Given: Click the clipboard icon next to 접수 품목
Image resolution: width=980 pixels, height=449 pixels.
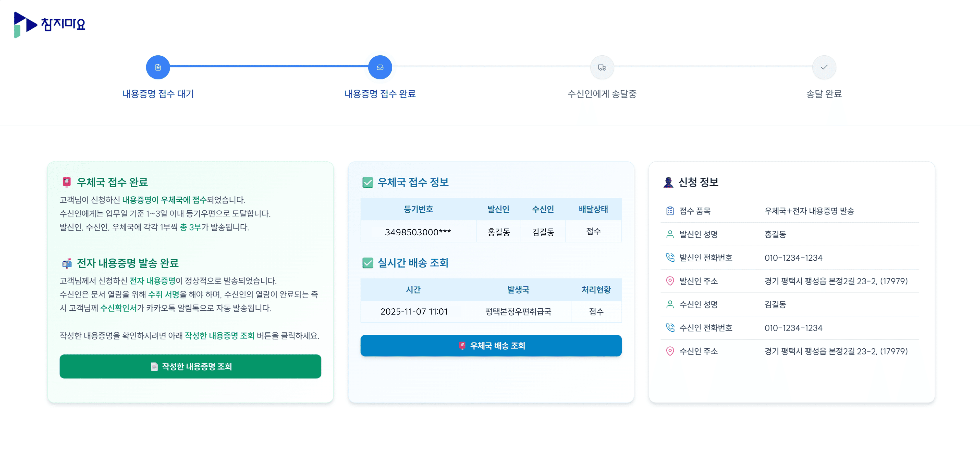Looking at the screenshot, I should click(x=670, y=211).
